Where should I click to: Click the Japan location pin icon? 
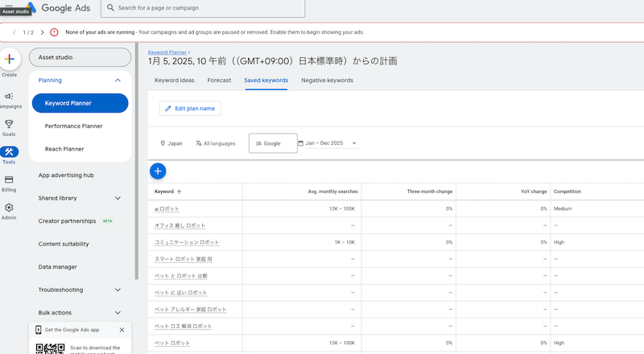tap(163, 143)
